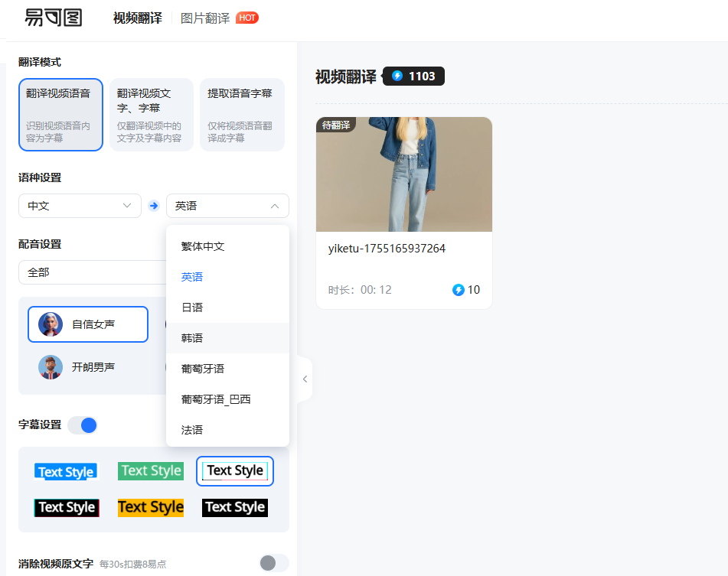Toggle the 字幕设置 subtitle switch off
Screen dimensions: 728x576
83,425
